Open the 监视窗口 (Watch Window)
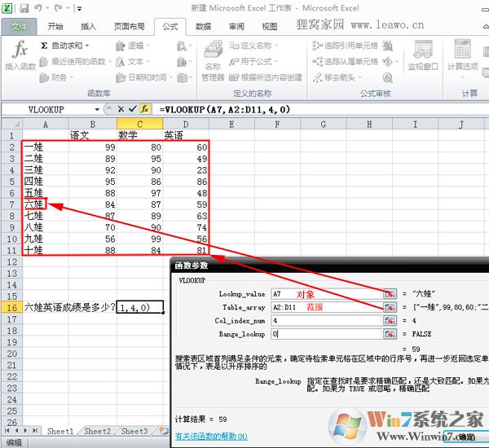 click(423, 57)
